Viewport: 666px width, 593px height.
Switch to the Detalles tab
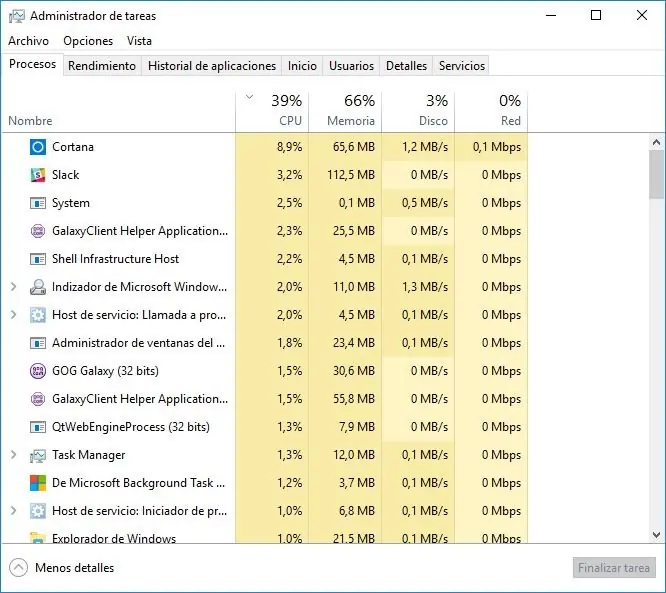(406, 66)
